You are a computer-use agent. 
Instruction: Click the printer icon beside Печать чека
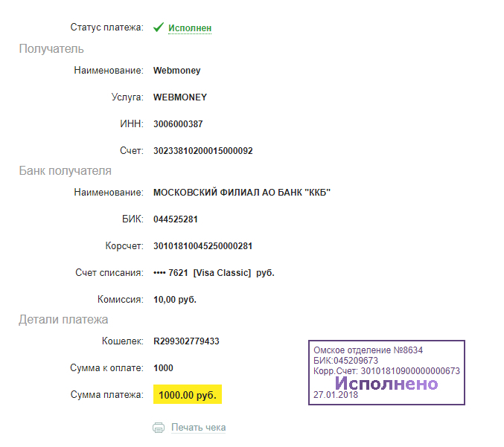158,428
